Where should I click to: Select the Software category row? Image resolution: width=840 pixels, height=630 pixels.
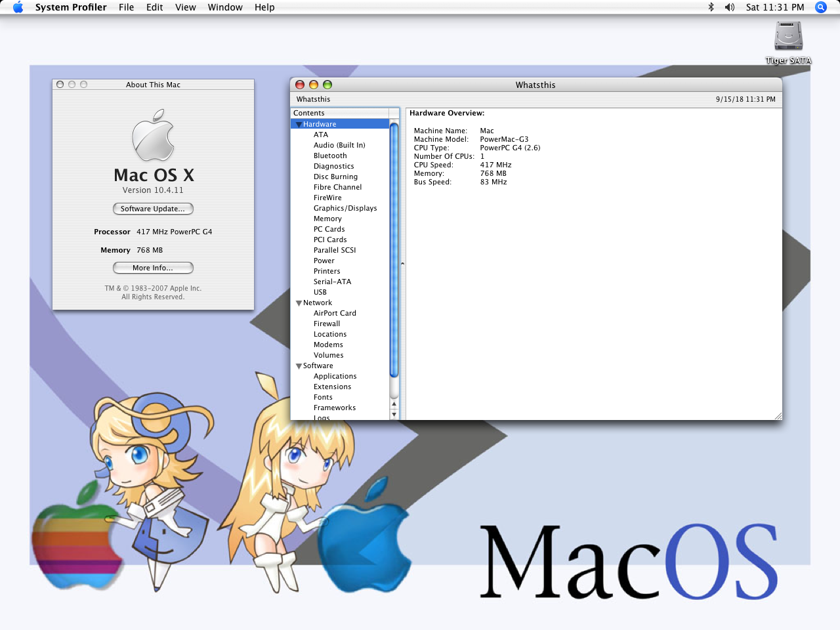point(340,366)
